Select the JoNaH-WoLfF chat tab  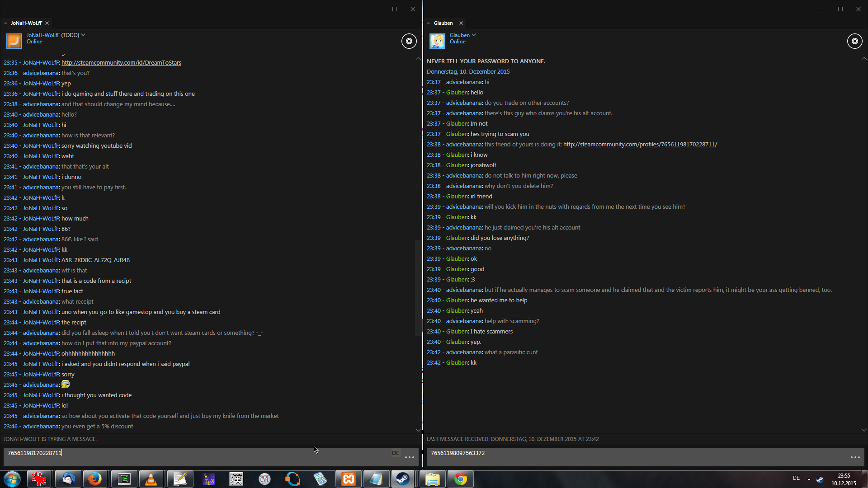[x=26, y=23]
